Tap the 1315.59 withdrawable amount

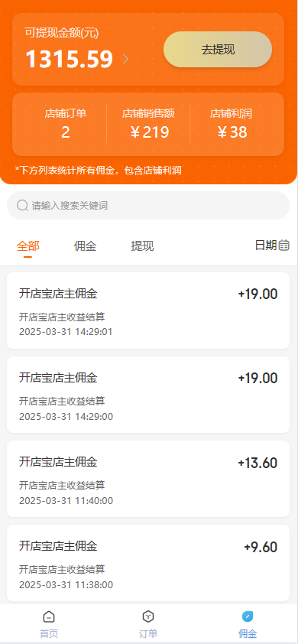coord(70,59)
